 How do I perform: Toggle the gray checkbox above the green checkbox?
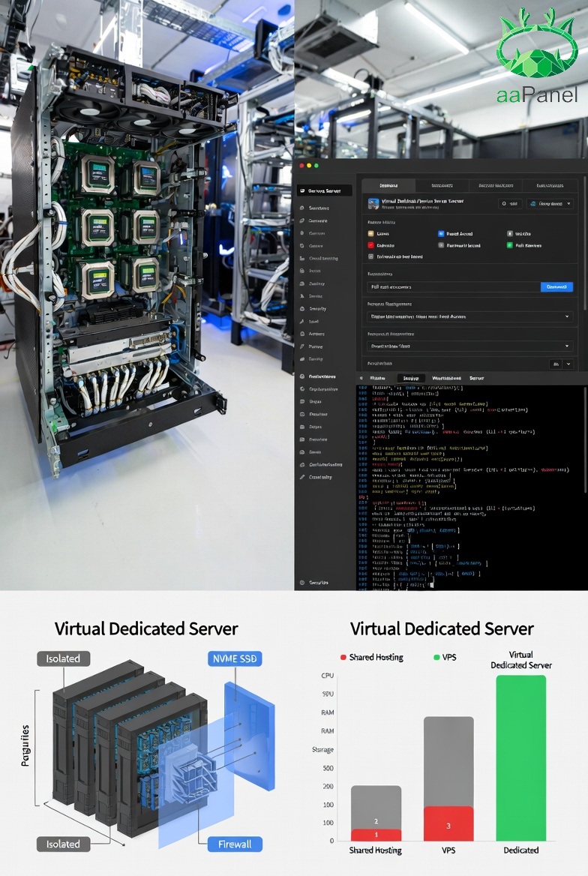point(510,233)
